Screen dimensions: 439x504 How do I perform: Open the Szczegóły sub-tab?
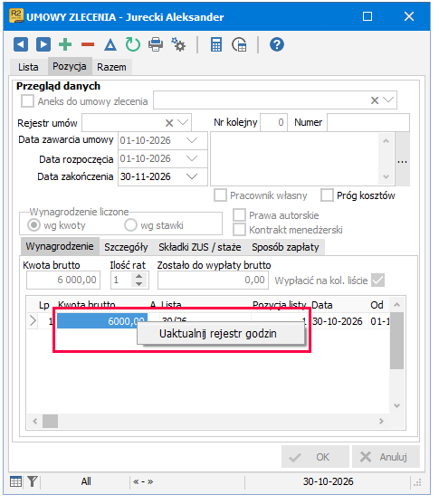point(126,247)
